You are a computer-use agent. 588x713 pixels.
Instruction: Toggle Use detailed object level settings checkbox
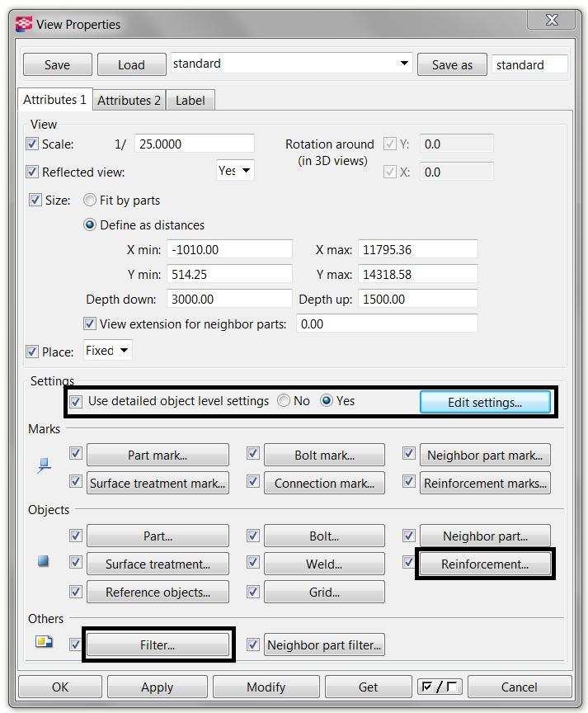tap(76, 402)
